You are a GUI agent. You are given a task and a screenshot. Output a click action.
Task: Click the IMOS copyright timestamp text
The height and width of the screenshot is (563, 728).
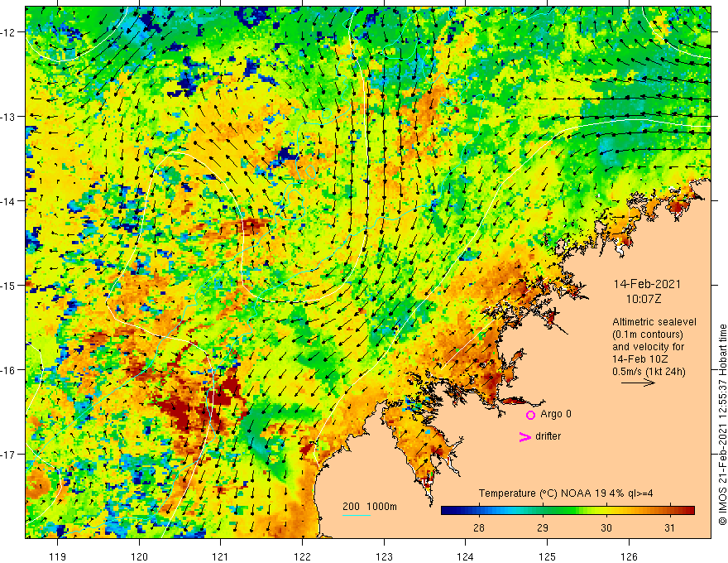[722, 426]
